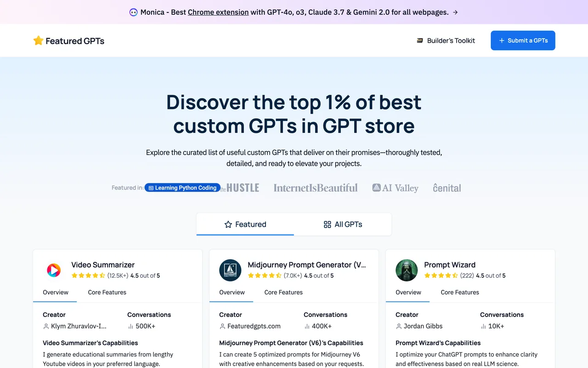Click the 'Featured in:' label
The width and height of the screenshot is (588, 368).
pyautogui.click(x=127, y=188)
